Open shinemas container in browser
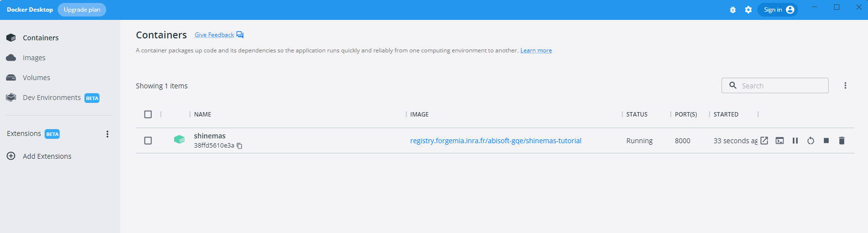Image resolution: width=868 pixels, height=233 pixels. point(764,141)
